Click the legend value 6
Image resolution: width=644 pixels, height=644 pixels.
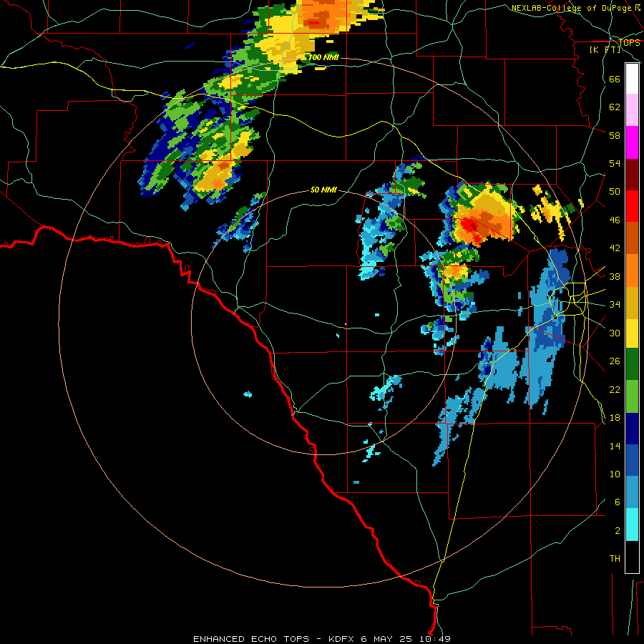click(618, 502)
